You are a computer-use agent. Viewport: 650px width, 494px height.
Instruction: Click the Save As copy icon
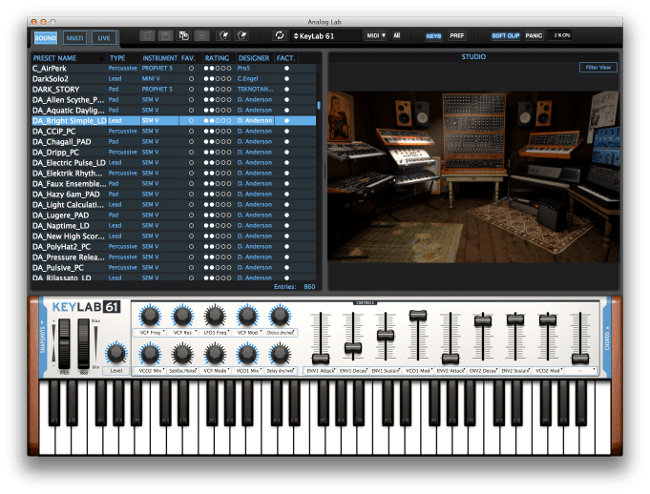click(184, 36)
